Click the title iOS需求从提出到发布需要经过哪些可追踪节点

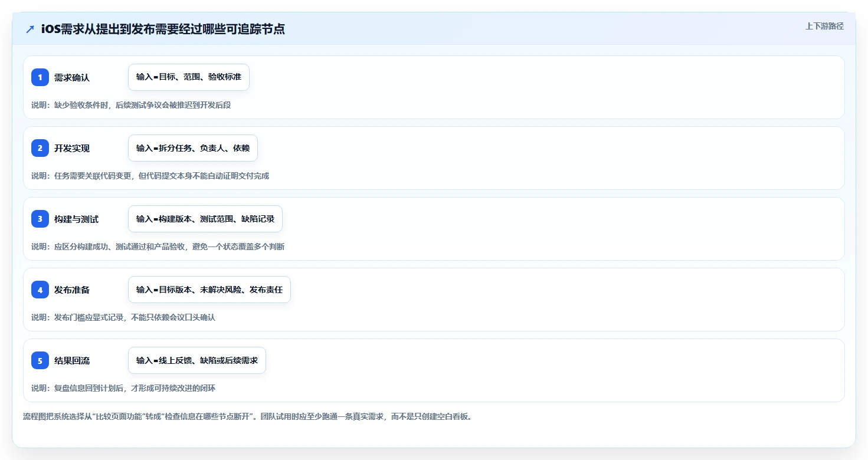(x=163, y=29)
